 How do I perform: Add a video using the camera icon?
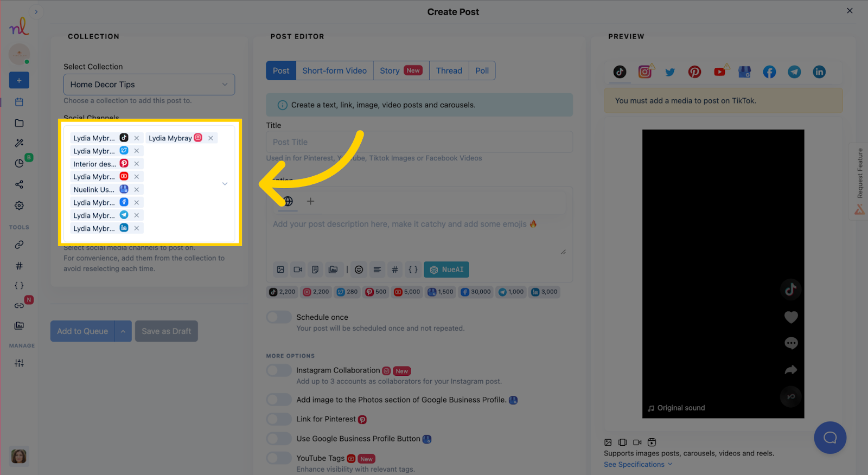coord(298,269)
